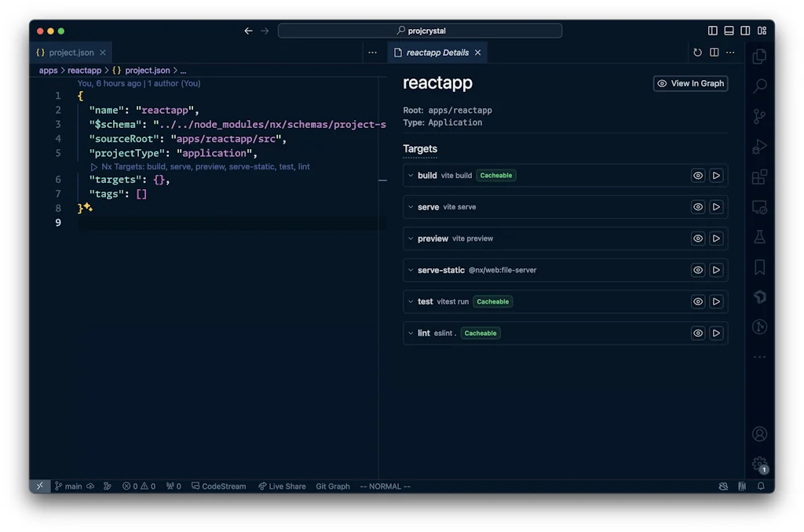Open Source Control in activity bar
This screenshot has width=804, height=532.
759,117
